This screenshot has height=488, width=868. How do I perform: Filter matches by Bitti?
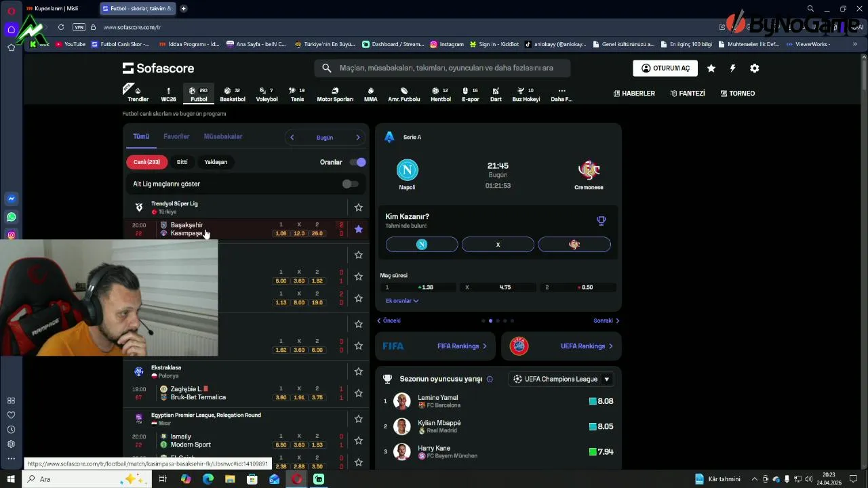182,162
